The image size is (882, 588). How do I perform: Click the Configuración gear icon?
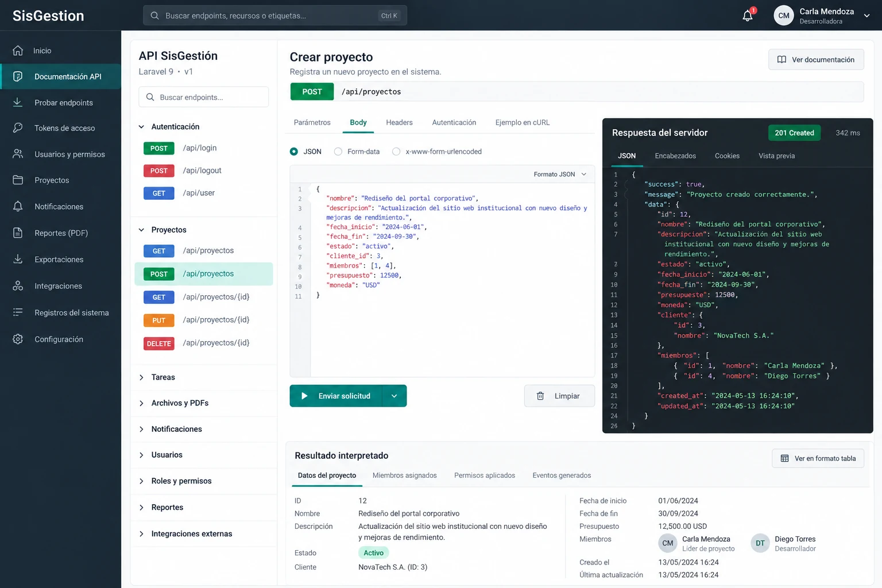click(x=18, y=339)
